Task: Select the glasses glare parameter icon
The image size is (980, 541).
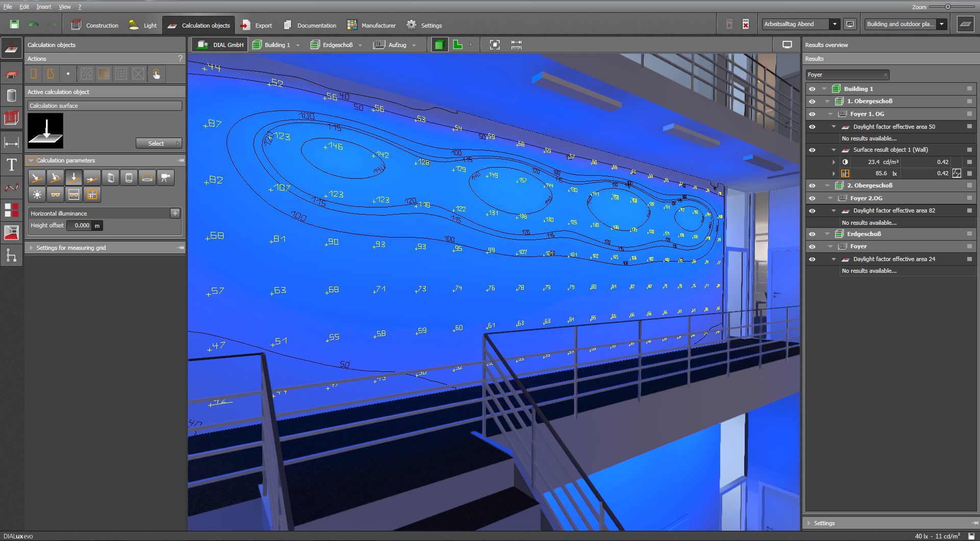Action: tap(55, 195)
